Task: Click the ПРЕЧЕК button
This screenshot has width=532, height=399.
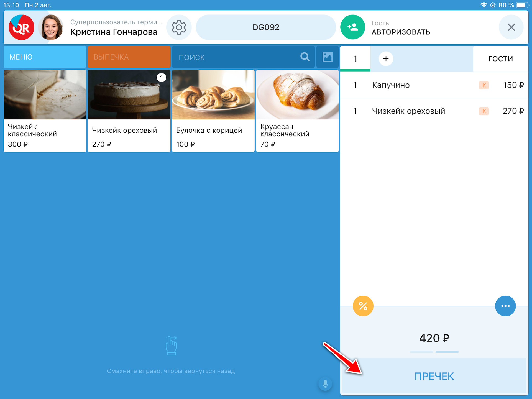Action: [434, 376]
